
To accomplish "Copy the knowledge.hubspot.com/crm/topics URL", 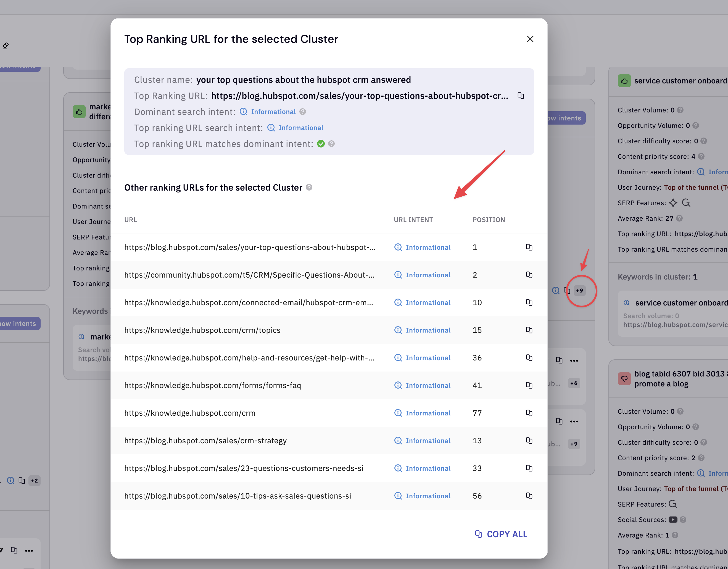I will (x=529, y=330).
